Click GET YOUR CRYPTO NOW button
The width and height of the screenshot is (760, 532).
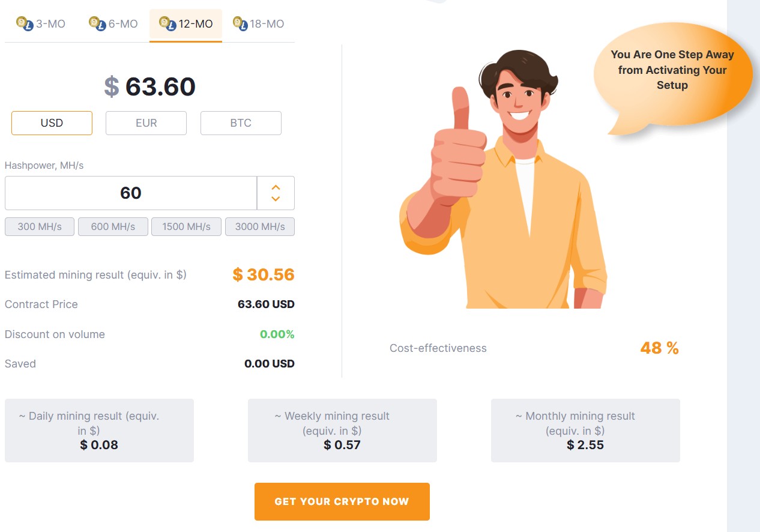pyautogui.click(x=342, y=501)
